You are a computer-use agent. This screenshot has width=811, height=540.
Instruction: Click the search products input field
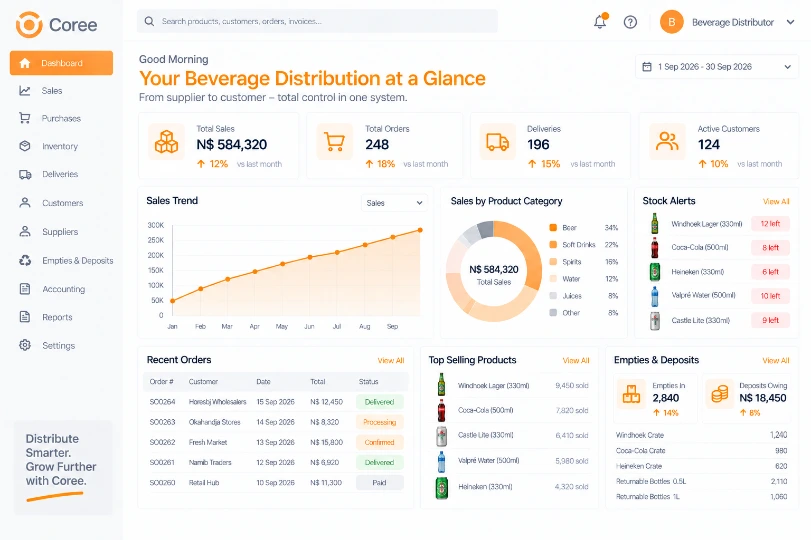pyautogui.click(x=318, y=21)
